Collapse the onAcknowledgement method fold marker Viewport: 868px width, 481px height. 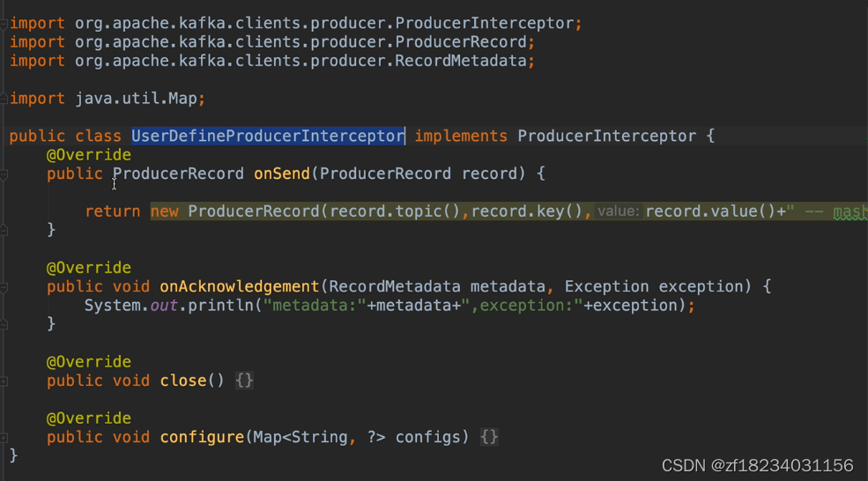tap(4, 287)
